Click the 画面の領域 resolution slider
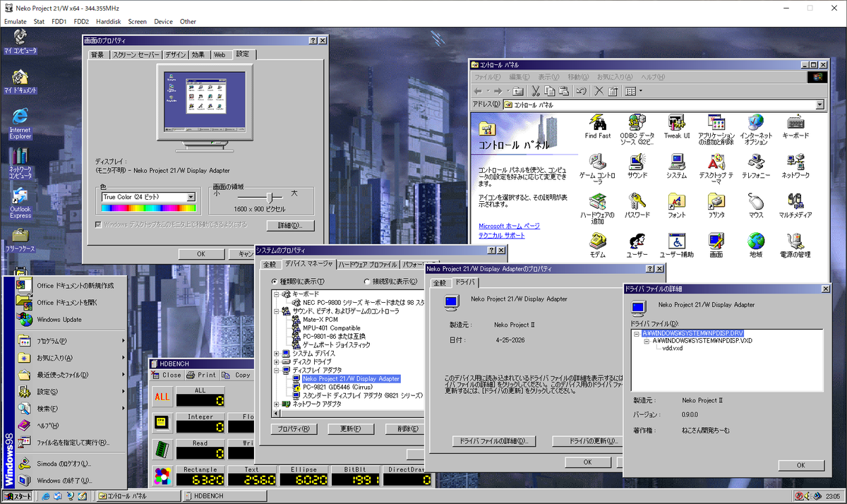Image resolution: width=847 pixels, height=504 pixels. click(x=269, y=196)
